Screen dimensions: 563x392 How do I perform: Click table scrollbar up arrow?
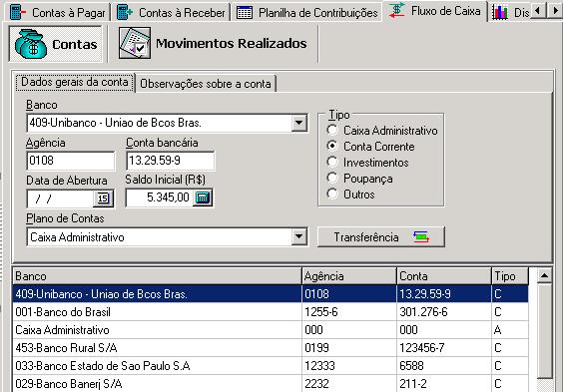coord(544,275)
